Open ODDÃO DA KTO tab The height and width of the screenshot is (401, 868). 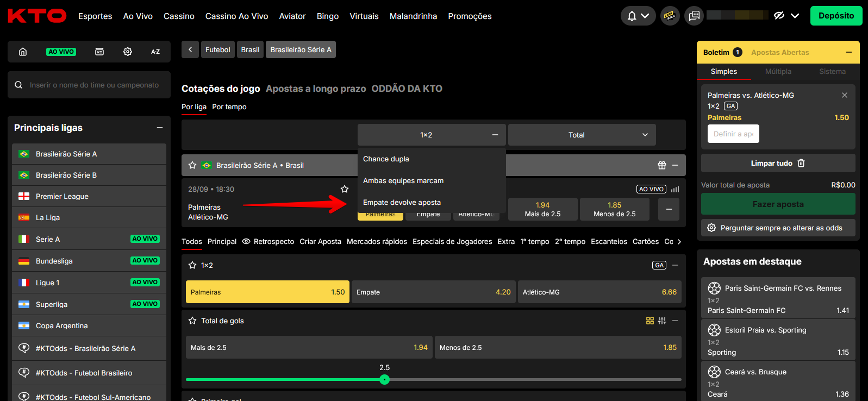click(x=407, y=89)
